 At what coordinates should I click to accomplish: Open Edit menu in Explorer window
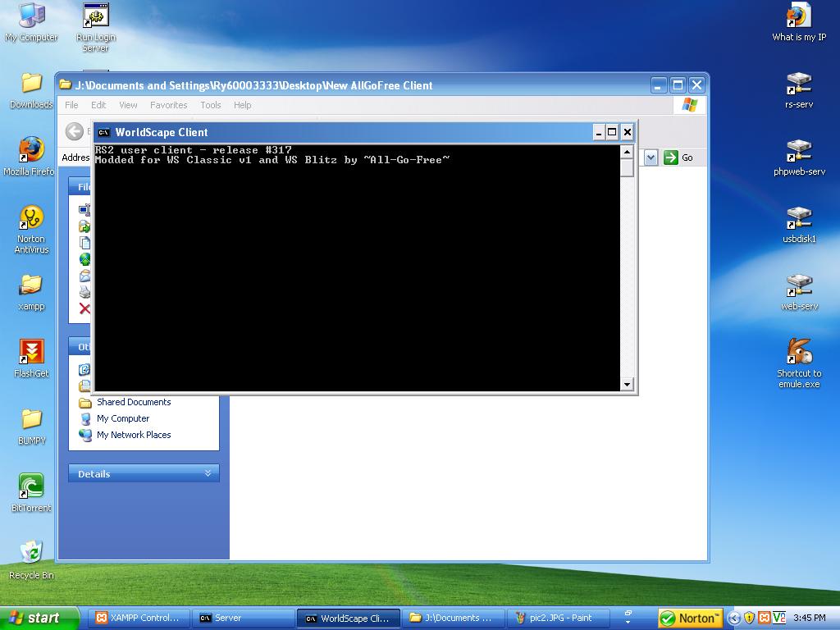pyautogui.click(x=98, y=105)
